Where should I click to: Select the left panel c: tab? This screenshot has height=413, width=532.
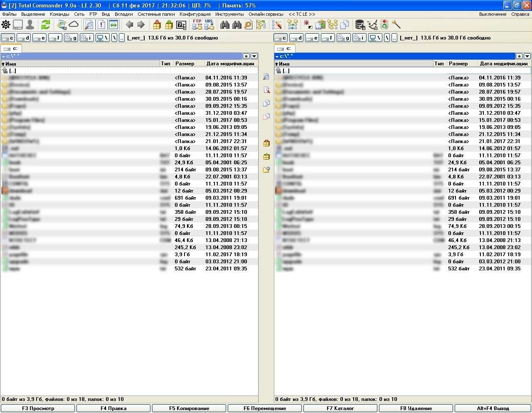click(x=11, y=49)
